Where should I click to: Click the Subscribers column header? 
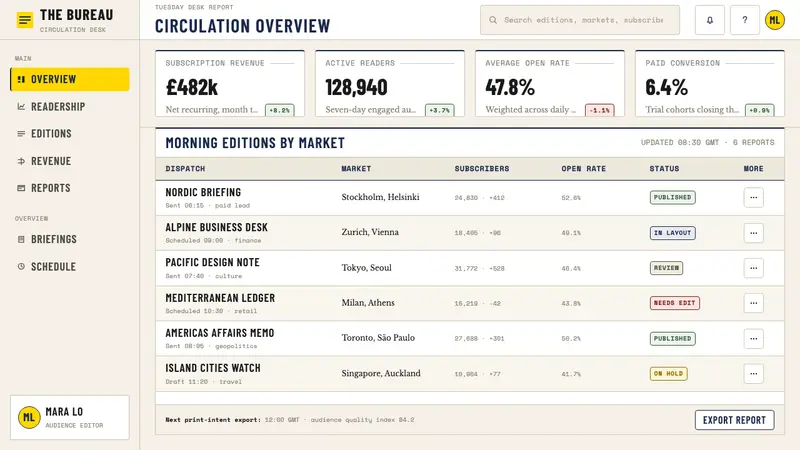(x=482, y=169)
